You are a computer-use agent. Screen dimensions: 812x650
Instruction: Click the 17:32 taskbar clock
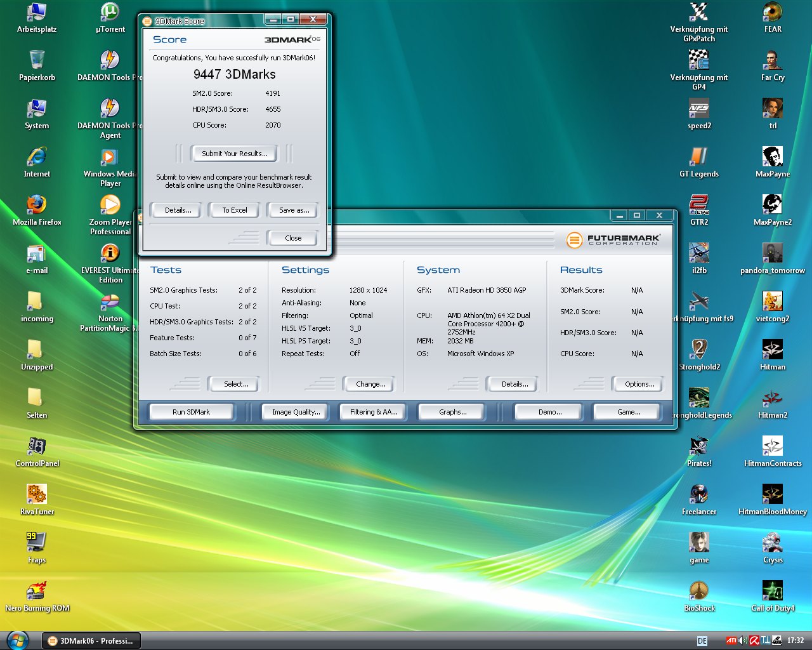point(796,640)
